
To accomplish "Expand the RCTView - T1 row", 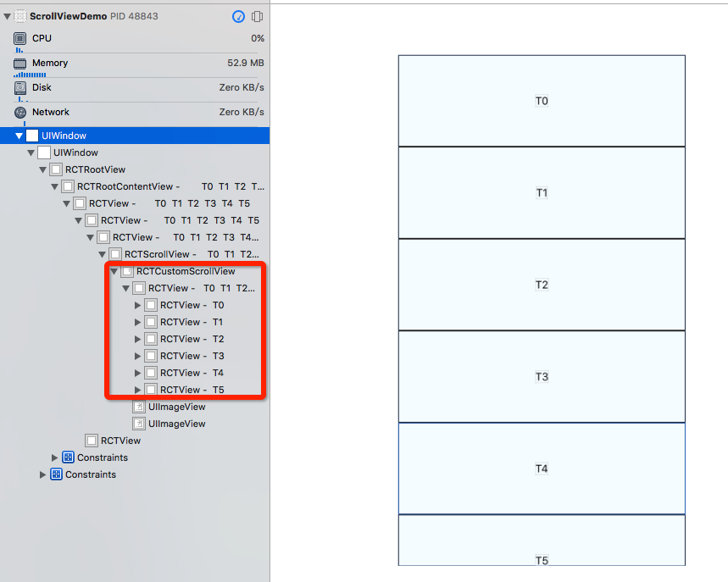I will (x=137, y=322).
